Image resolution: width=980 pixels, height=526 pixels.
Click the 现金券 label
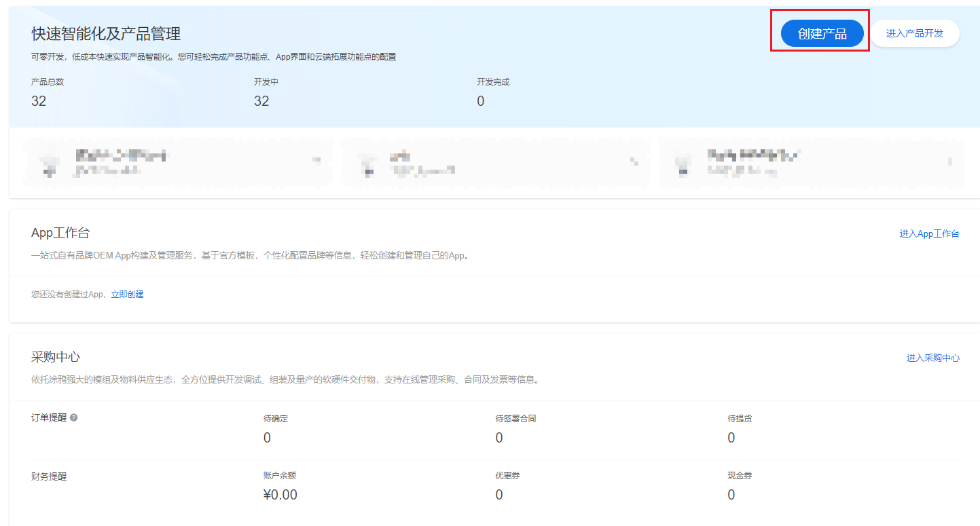pos(740,476)
